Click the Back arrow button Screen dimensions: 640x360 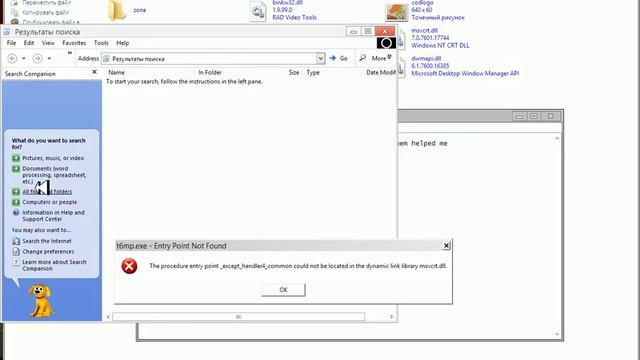[x=12, y=58]
